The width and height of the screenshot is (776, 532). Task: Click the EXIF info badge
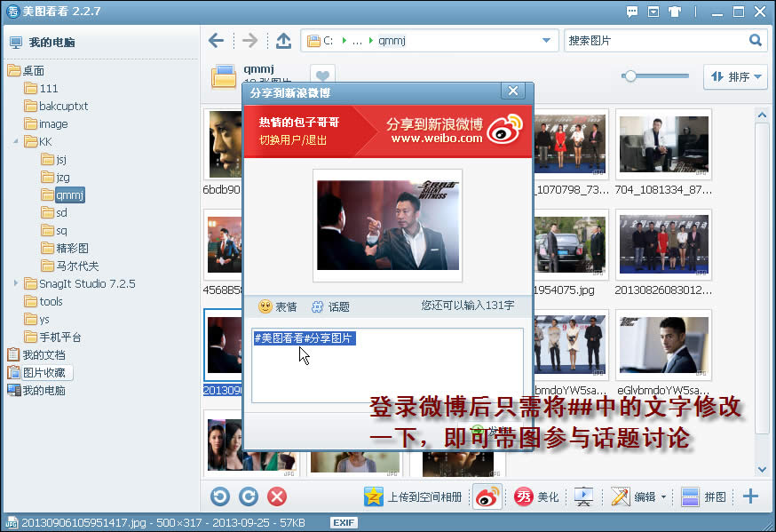344,522
